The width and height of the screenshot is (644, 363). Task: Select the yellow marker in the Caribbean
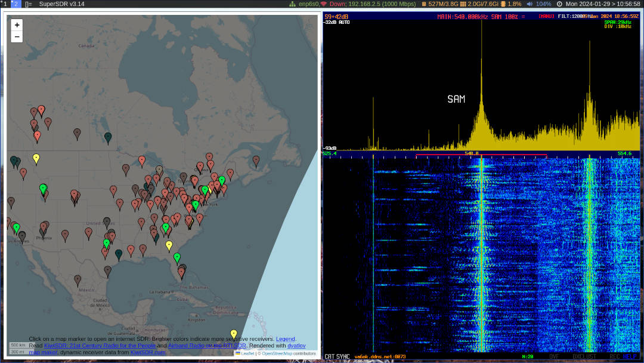click(234, 334)
